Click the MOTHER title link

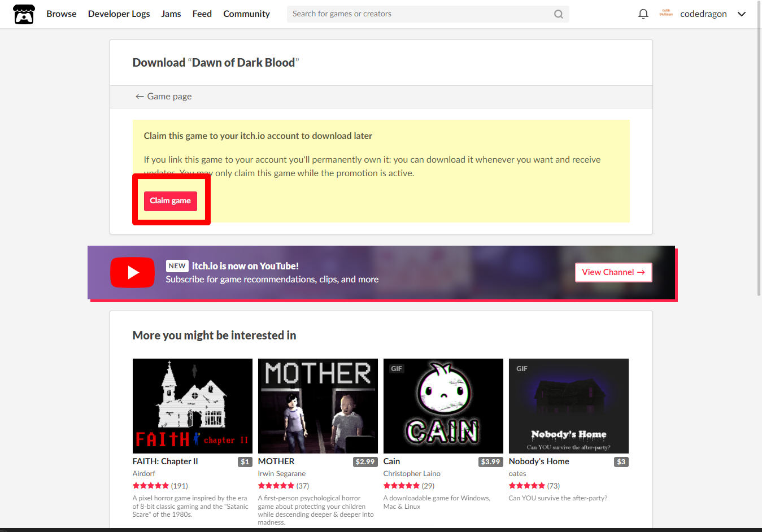[x=276, y=461]
